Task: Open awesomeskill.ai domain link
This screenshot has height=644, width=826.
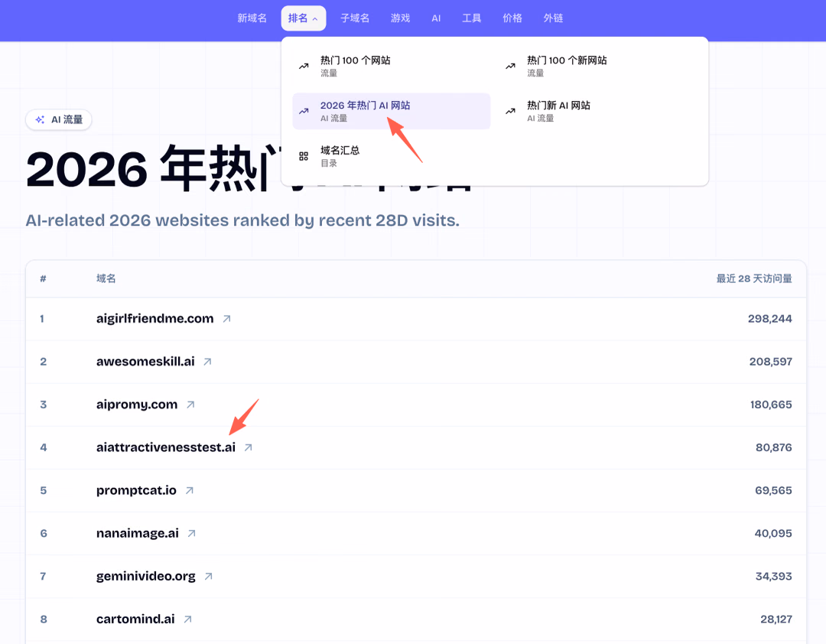Action: (x=145, y=362)
